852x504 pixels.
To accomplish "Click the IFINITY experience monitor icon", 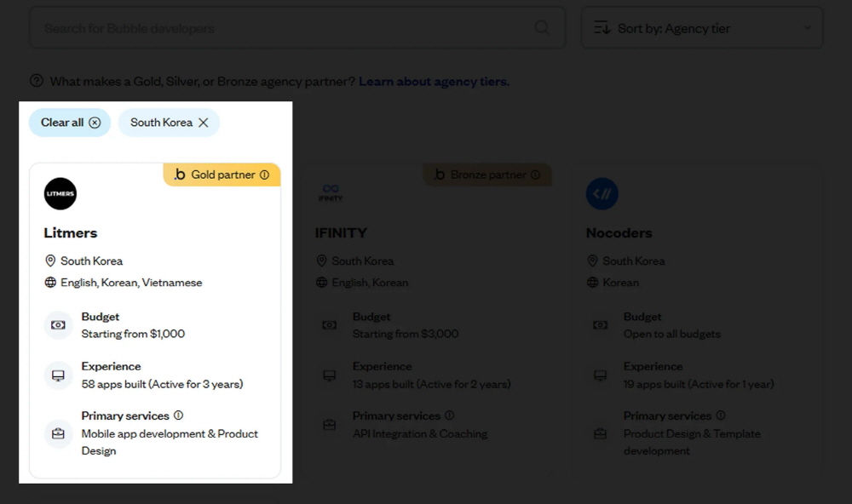I will click(329, 375).
